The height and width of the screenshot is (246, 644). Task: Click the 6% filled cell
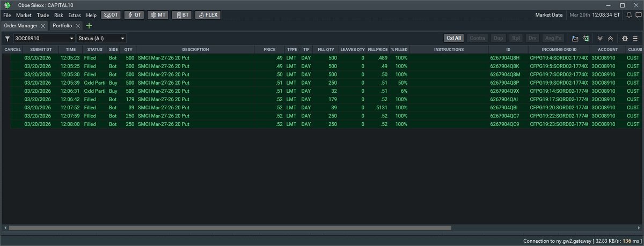[399, 91]
